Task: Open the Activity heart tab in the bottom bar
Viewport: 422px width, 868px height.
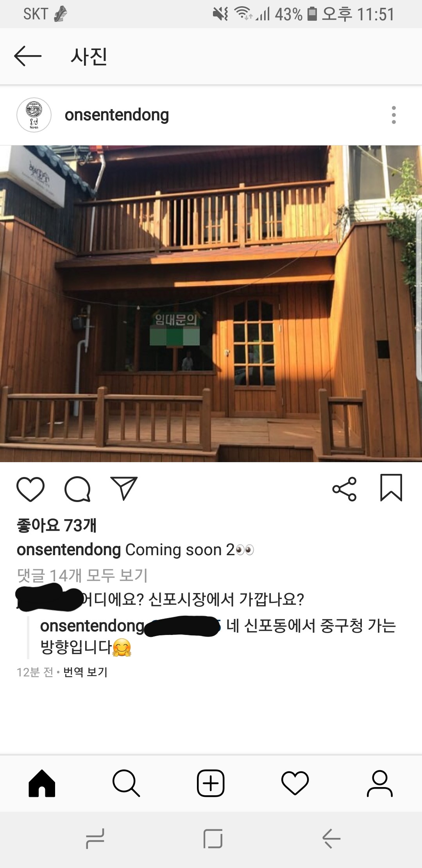Action: click(x=295, y=783)
